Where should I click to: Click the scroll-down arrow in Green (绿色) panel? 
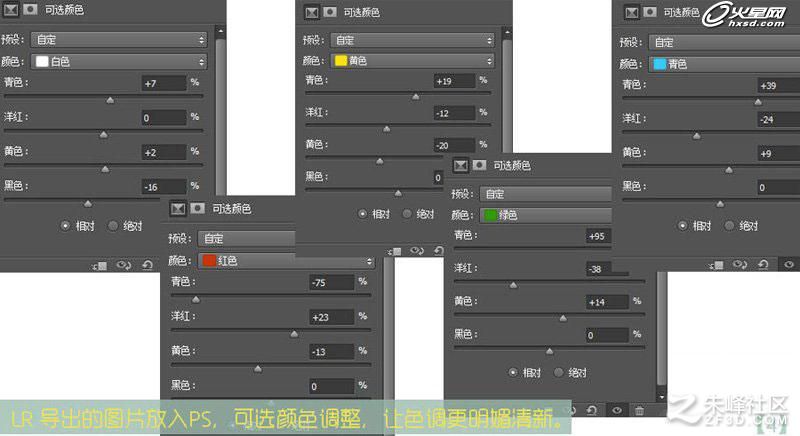pyautogui.click(x=662, y=396)
